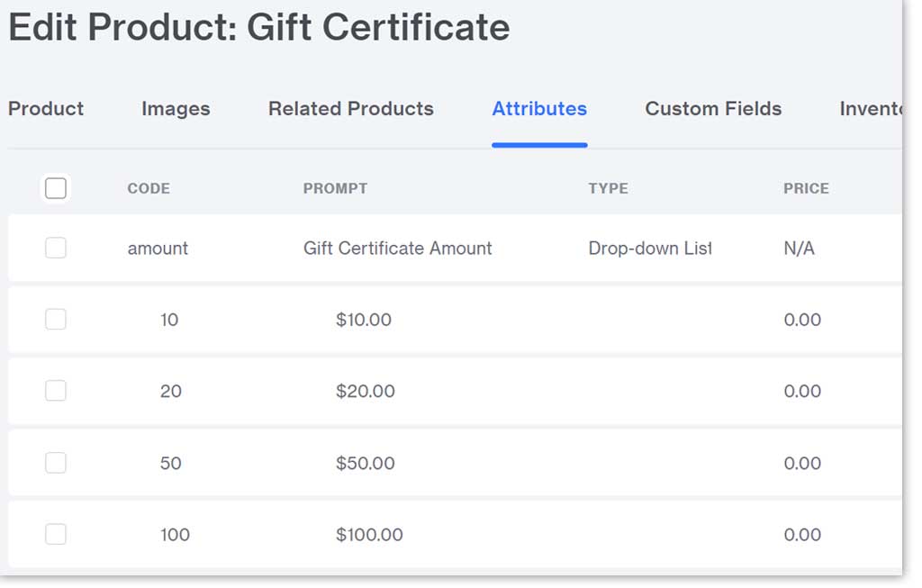Select the Attributes tab

[x=539, y=109]
